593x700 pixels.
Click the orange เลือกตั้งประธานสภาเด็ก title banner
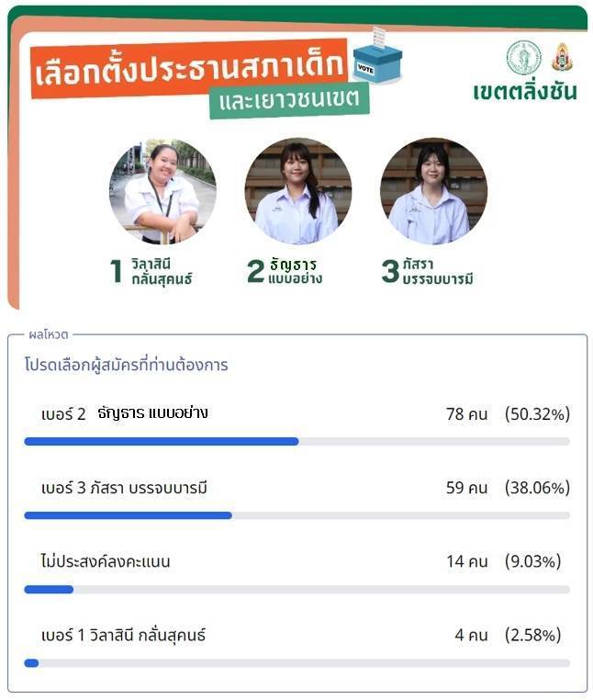pyautogui.click(x=189, y=69)
